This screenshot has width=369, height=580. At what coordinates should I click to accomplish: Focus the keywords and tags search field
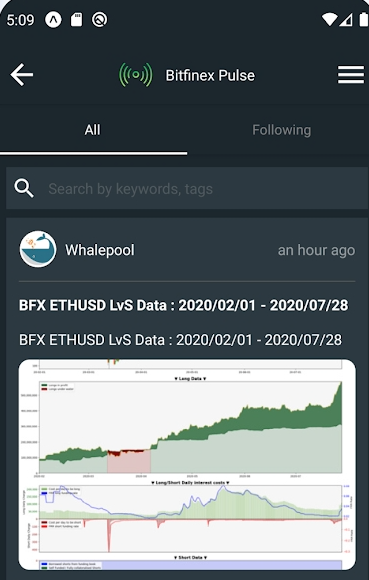187,188
